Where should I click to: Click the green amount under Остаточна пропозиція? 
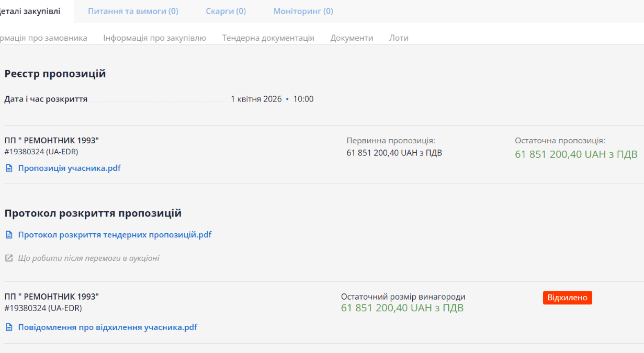coord(576,154)
